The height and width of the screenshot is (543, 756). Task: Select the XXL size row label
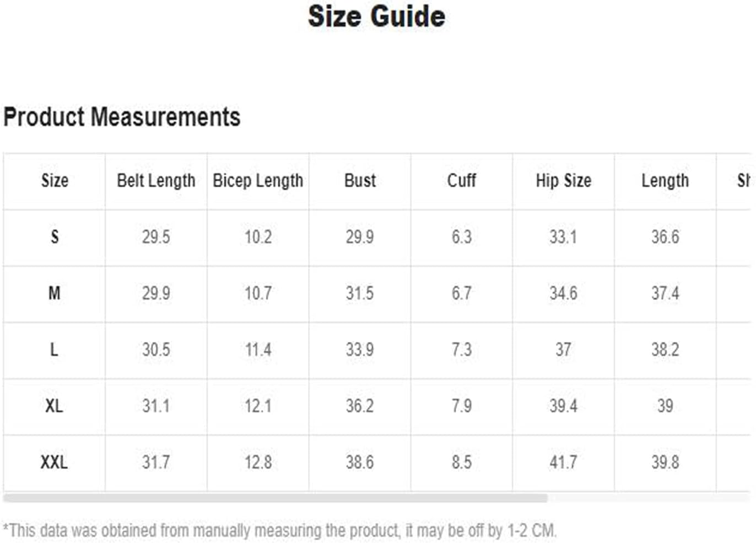pos(54,463)
